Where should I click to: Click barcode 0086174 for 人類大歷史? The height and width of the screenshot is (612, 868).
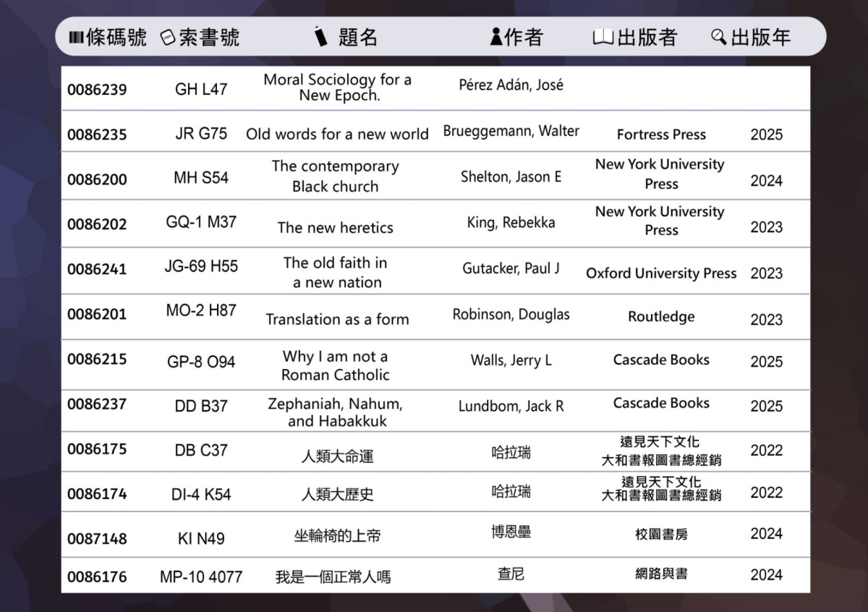[97, 494]
